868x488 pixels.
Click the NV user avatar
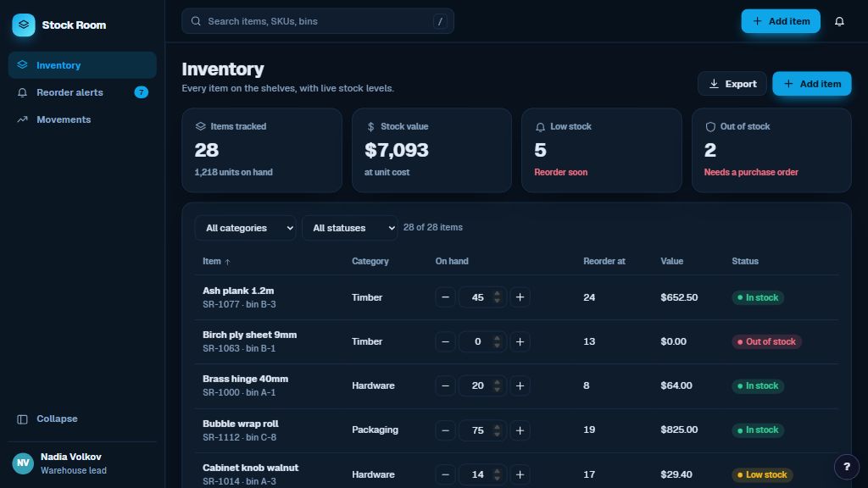[23, 463]
